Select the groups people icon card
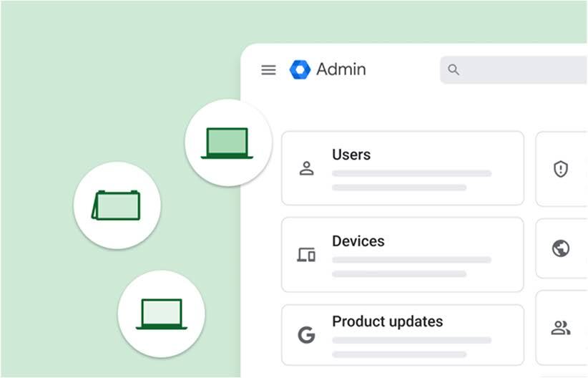The image size is (588, 378). point(561,328)
